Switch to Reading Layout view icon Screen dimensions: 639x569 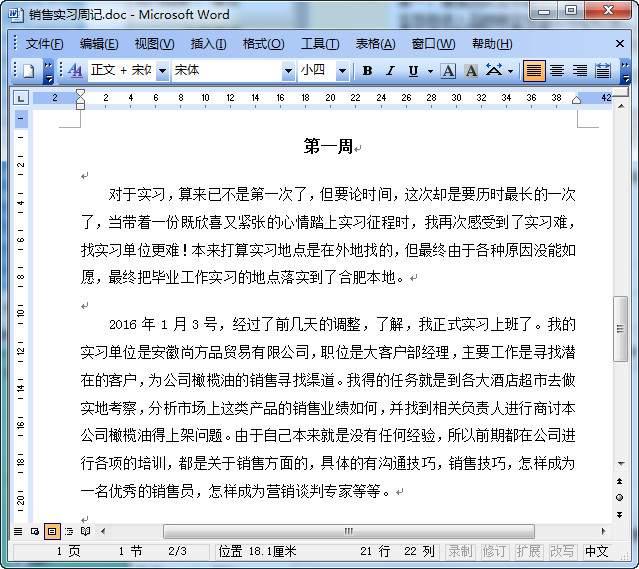click(86, 531)
